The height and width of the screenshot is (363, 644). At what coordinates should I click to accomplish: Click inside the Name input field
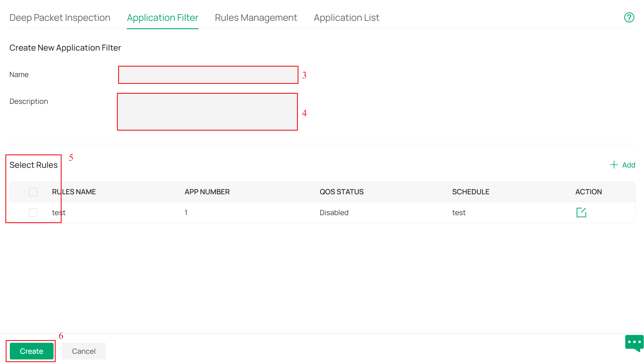207,75
